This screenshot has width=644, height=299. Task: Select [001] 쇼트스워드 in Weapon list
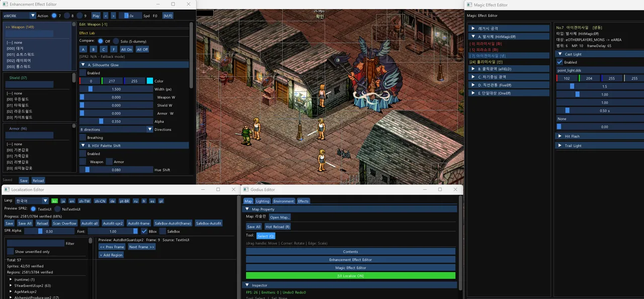21,54
